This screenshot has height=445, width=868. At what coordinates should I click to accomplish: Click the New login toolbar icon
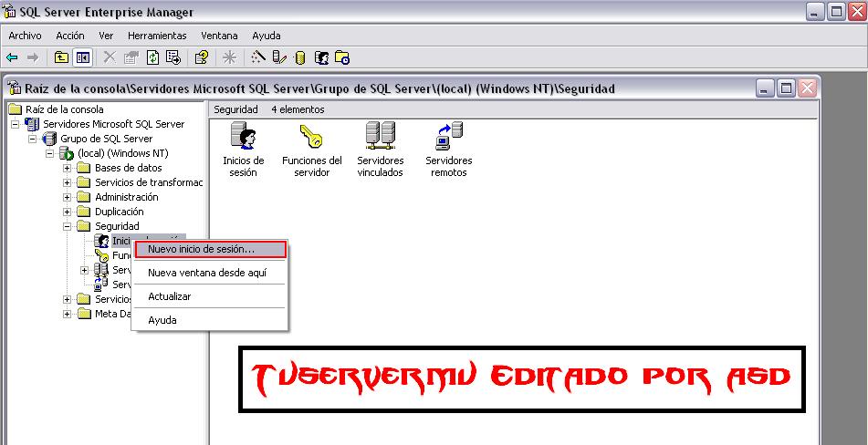pos(321,57)
